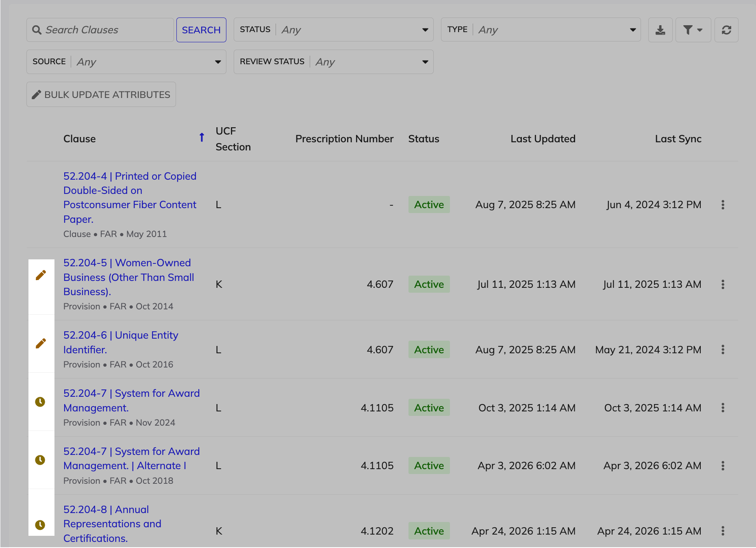Click clock icon for 52.204-7 Alternate I row
Screen dimensions: 756x548
tap(40, 460)
